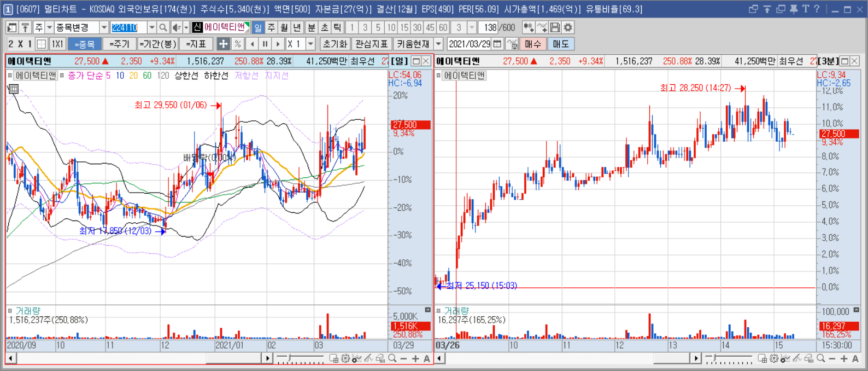Viewport: 868px width, 371px height.
Task: Click the 키움현재 button
Action: pyautogui.click(x=413, y=44)
